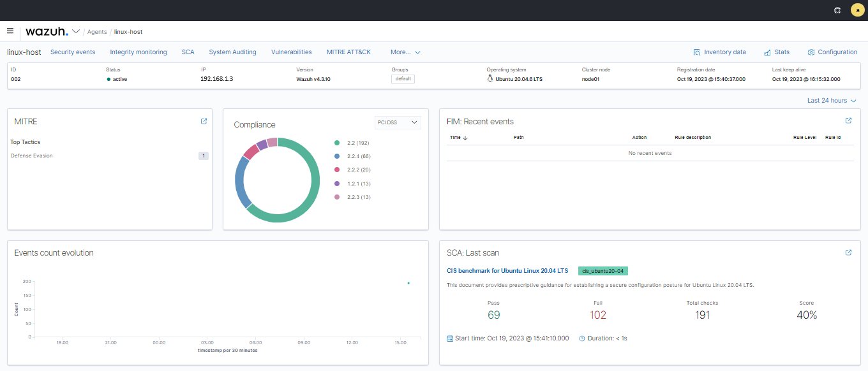Screen dimensions: 868x371
Task: Expand the Wazuh modules dropdown chevron
Action: (76, 31)
